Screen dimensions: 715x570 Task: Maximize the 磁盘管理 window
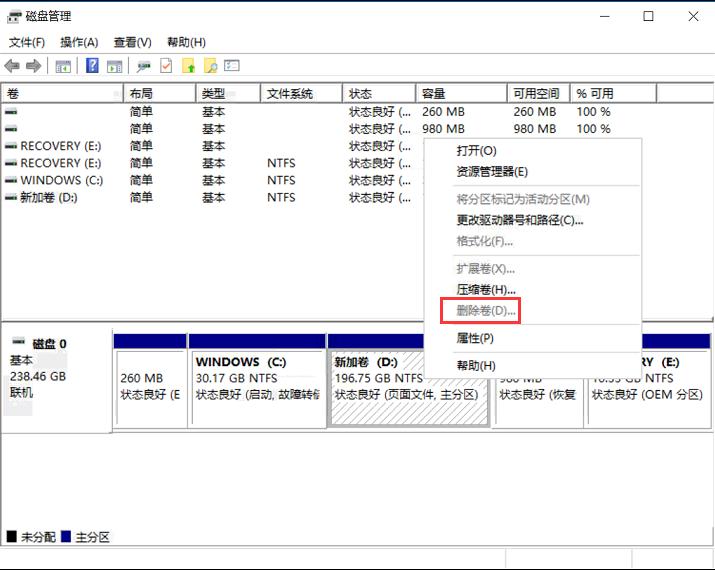coord(648,16)
